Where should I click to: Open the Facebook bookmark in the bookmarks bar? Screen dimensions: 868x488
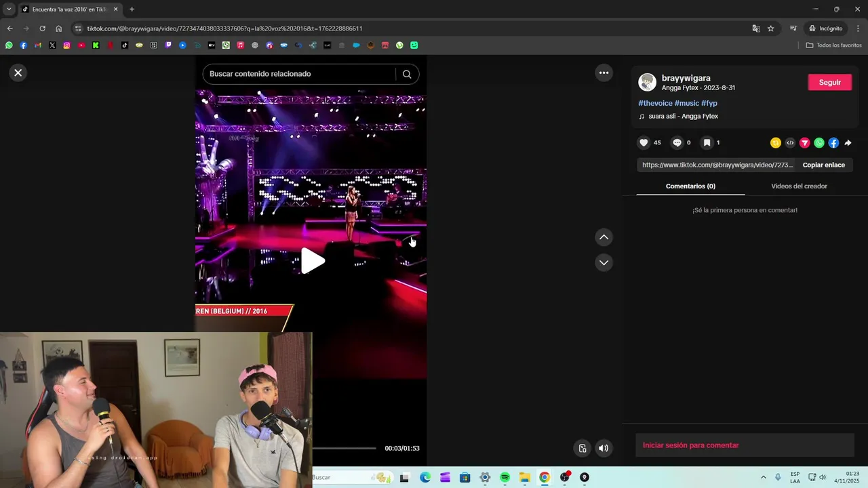click(x=23, y=45)
